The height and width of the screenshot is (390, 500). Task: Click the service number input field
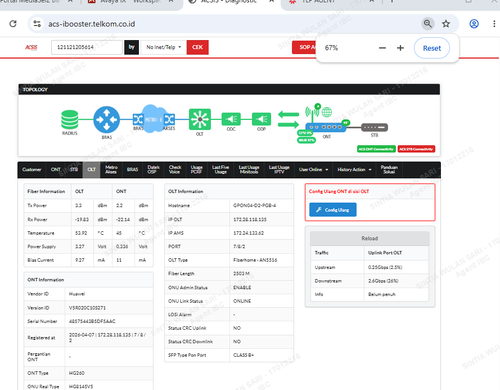(x=87, y=47)
